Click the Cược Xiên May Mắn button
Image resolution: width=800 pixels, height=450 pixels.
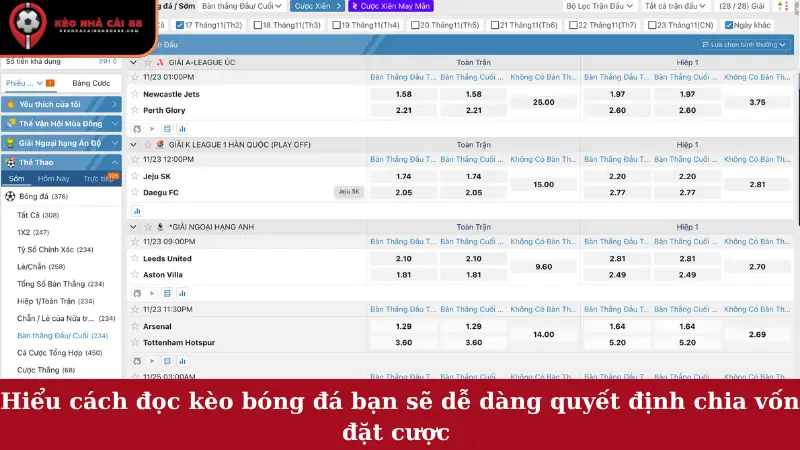click(391, 6)
